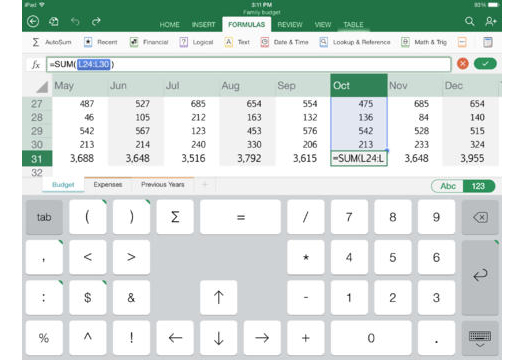Hide the keyboard with dismiss key

(x=480, y=338)
